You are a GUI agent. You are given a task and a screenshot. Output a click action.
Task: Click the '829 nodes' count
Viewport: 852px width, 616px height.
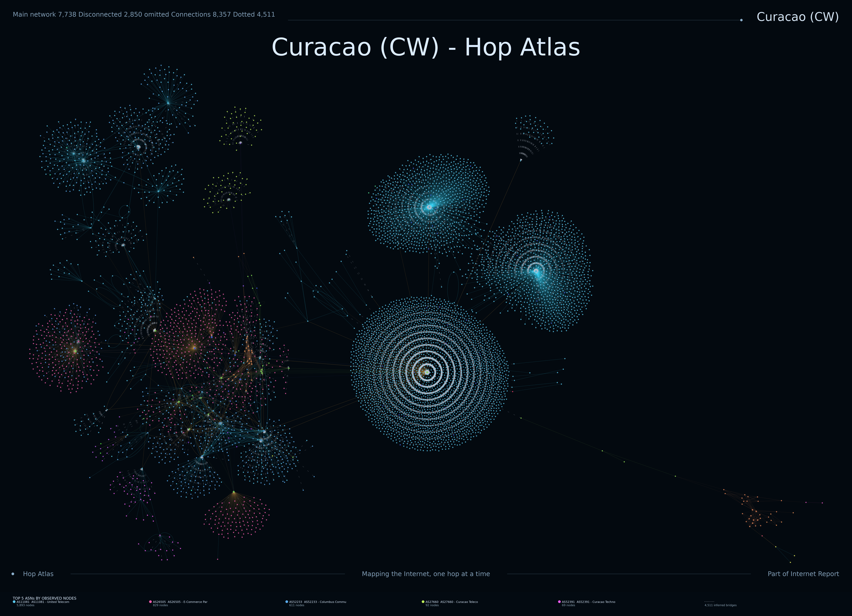click(160, 605)
